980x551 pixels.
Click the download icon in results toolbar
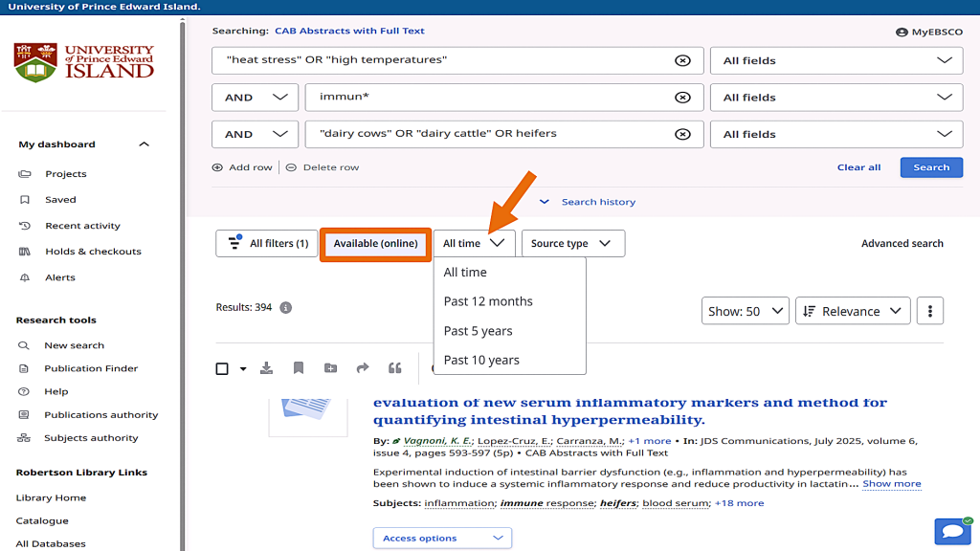267,368
